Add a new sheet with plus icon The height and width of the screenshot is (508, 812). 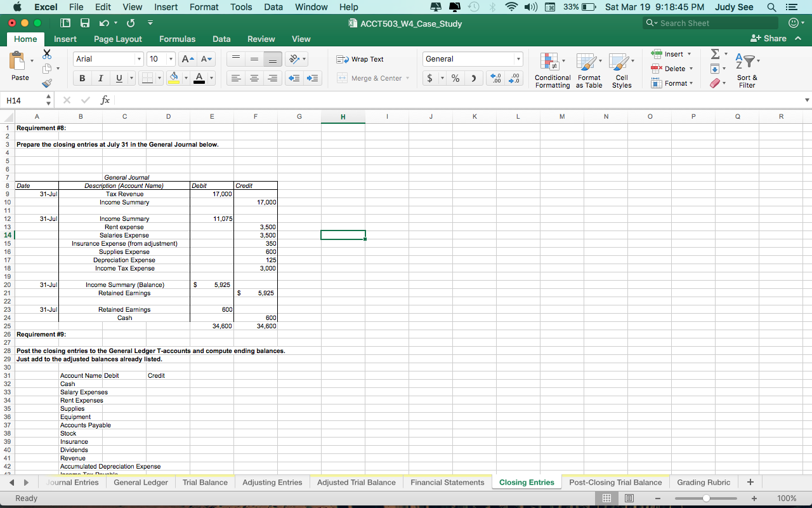pos(750,483)
